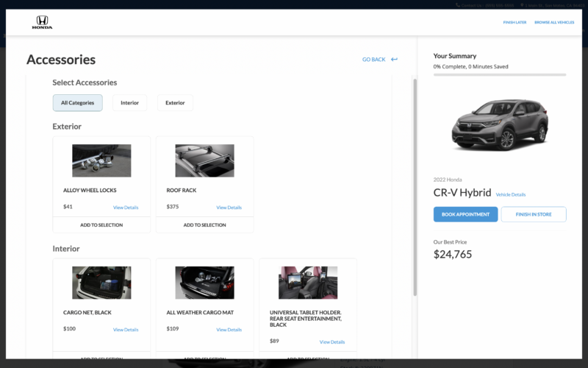The image size is (588, 368).
Task: Open the Alloy Wheel Locks product image
Action: 101,160
